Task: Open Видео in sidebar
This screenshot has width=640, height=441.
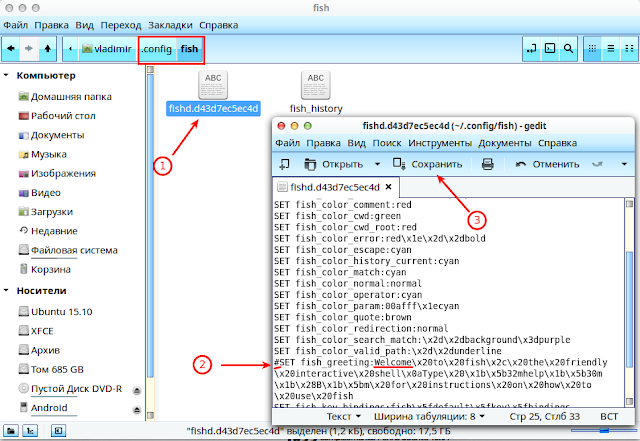Action: pyautogui.click(x=40, y=193)
